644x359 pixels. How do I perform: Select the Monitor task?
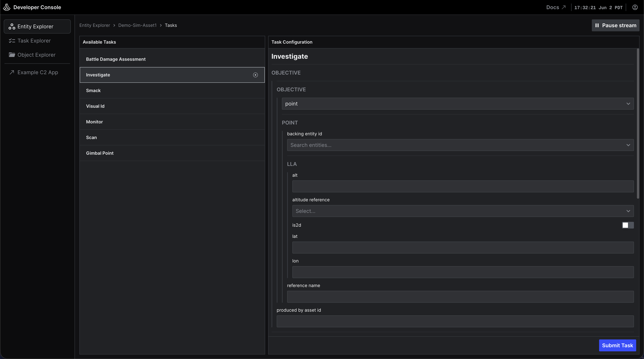(172, 122)
